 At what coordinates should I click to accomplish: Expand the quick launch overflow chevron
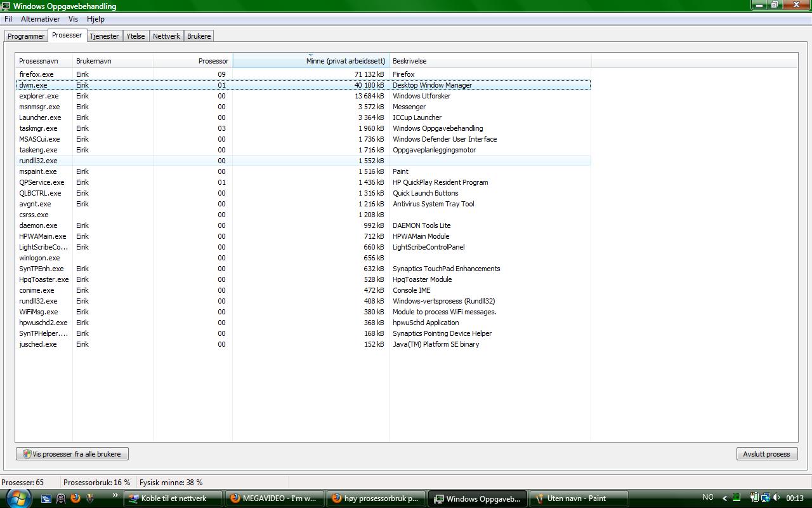tap(115, 496)
